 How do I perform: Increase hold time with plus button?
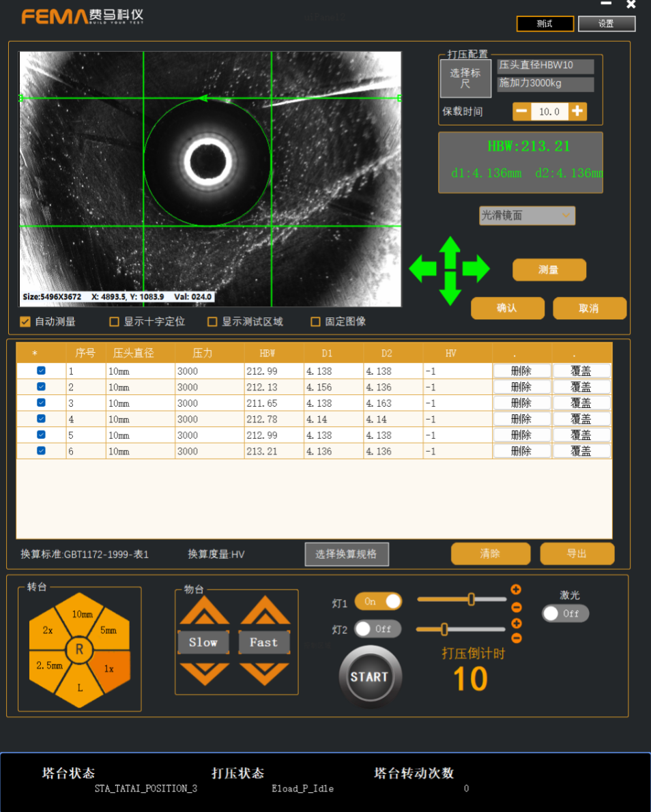point(577,111)
